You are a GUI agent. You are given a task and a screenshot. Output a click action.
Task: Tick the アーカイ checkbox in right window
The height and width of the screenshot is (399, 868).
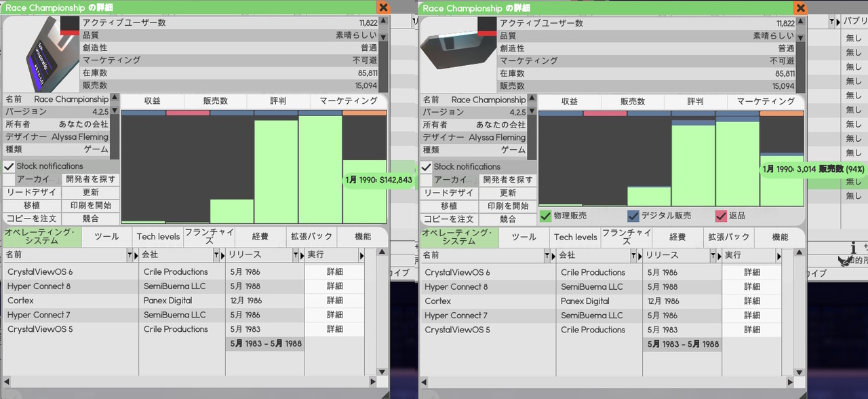tap(427, 180)
